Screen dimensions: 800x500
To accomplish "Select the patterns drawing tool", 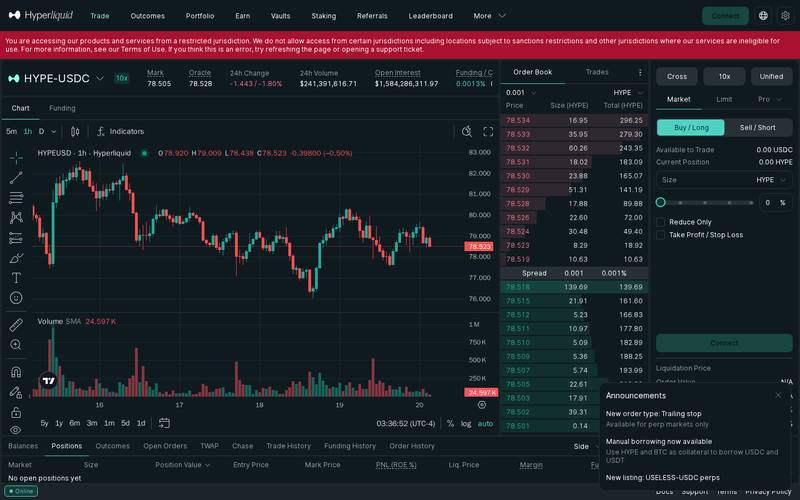I will [16, 217].
